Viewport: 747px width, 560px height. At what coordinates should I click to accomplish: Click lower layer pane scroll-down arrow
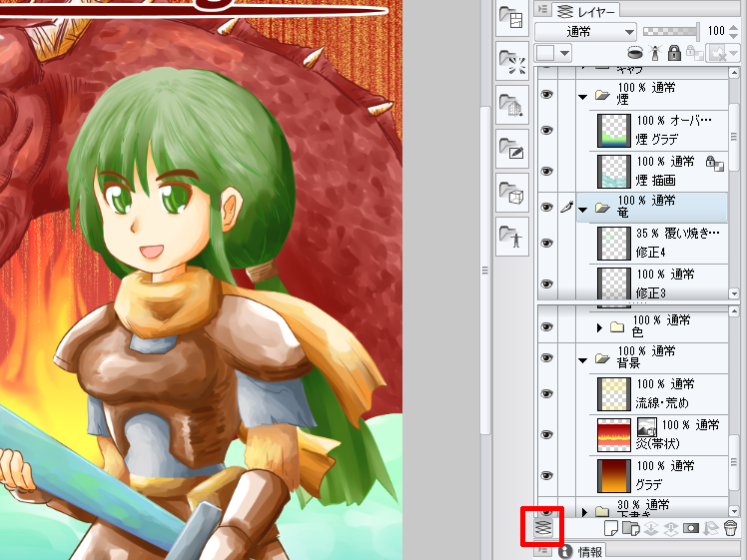(x=734, y=511)
